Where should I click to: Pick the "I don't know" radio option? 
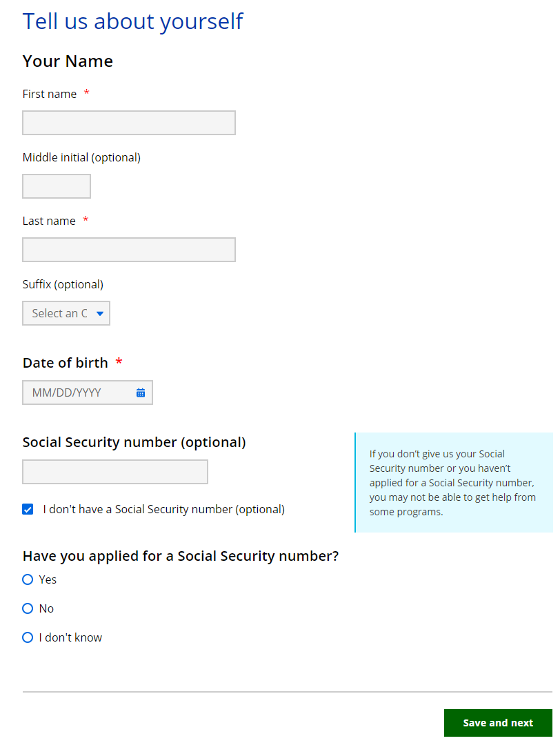click(x=28, y=637)
